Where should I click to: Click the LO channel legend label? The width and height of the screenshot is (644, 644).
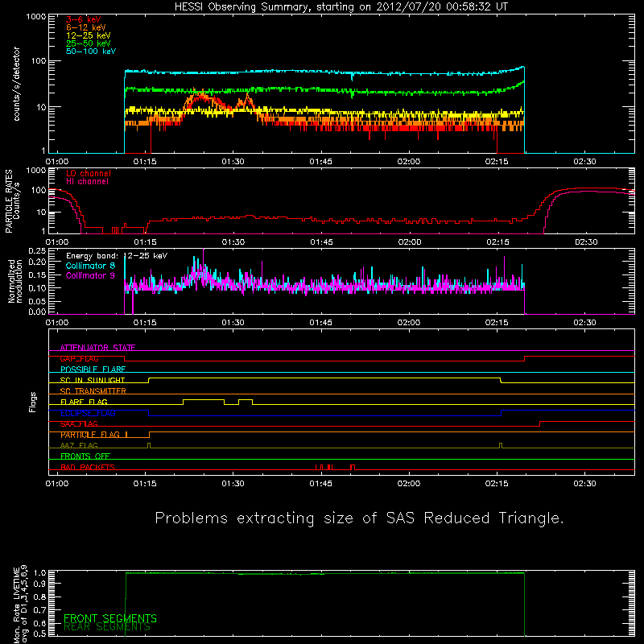coord(89,173)
